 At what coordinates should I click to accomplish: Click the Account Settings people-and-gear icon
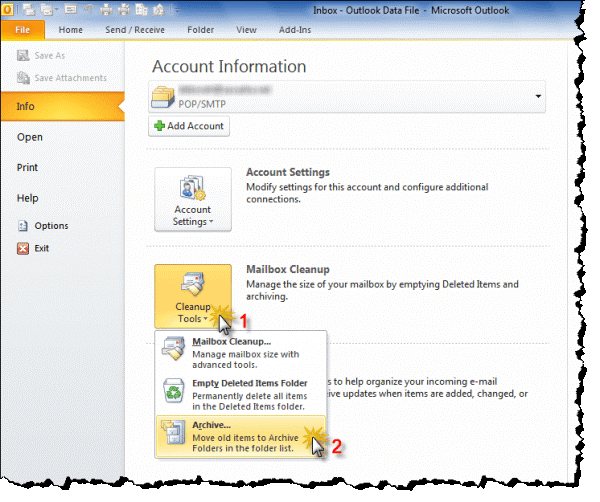click(192, 188)
